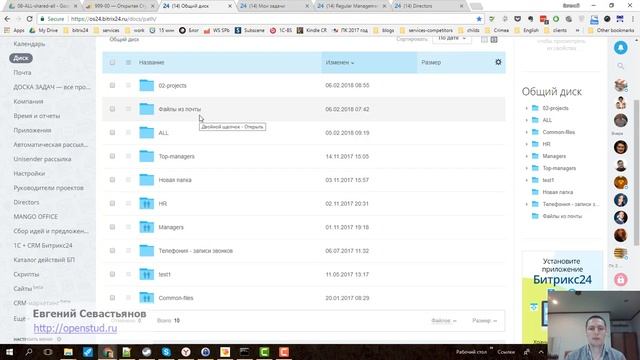Open Компания in left menu

(28, 101)
